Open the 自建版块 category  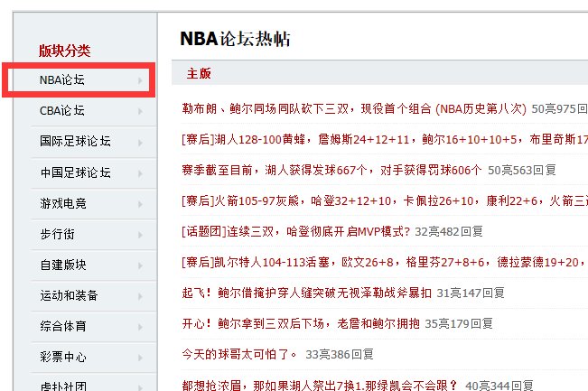pos(63,265)
